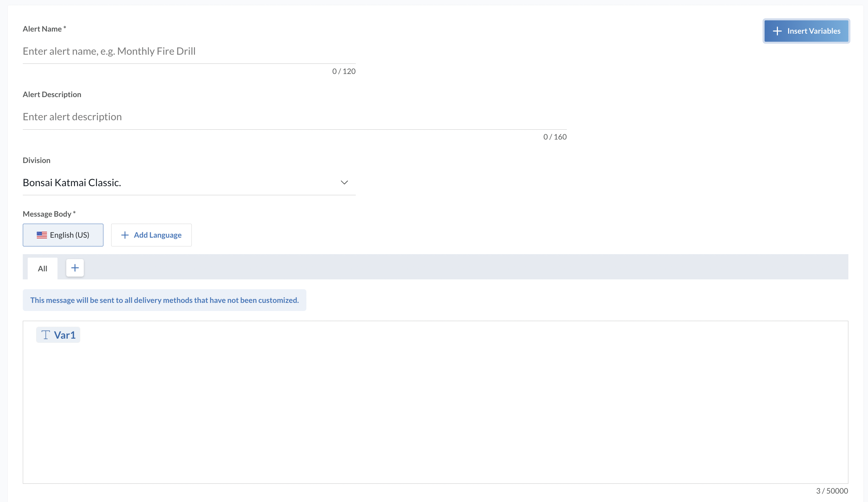Click the delivery methods info banner

click(x=164, y=300)
